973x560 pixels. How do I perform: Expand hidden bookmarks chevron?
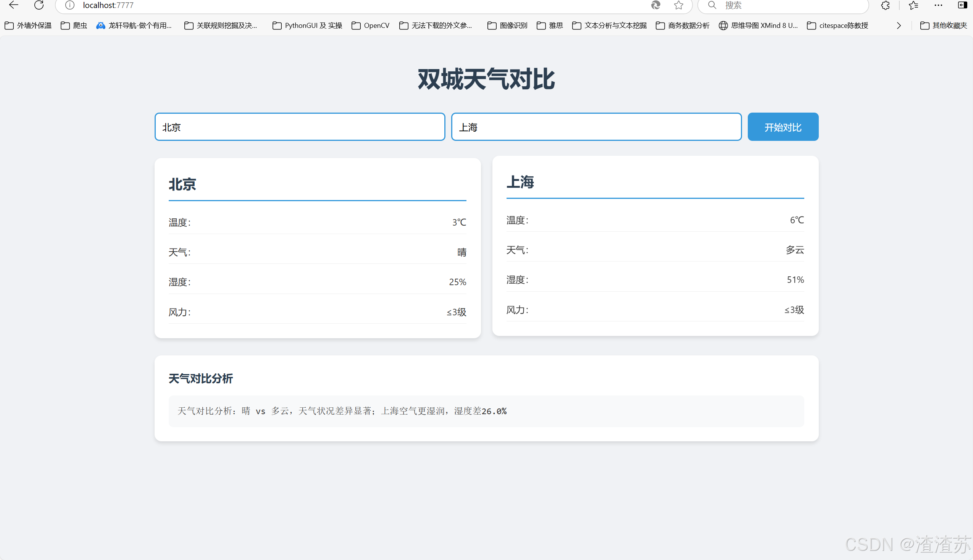(899, 25)
